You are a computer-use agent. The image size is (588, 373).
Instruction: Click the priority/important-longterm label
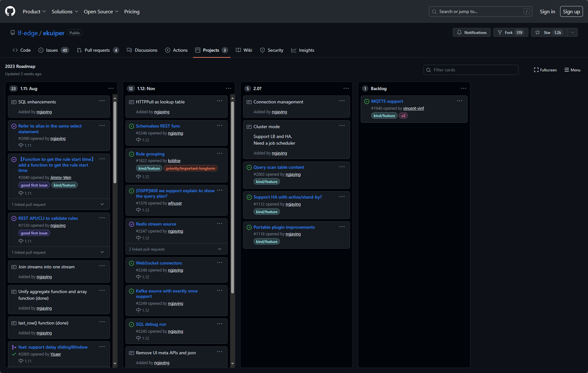click(x=190, y=168)
